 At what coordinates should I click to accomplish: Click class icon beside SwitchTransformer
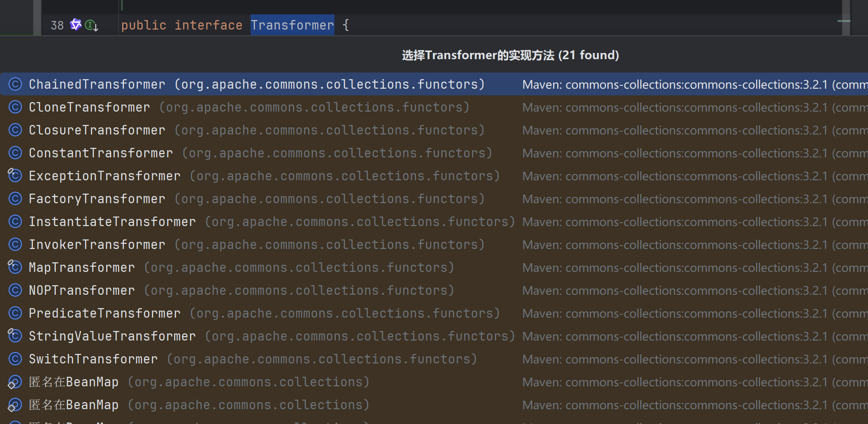coord(15,359)
